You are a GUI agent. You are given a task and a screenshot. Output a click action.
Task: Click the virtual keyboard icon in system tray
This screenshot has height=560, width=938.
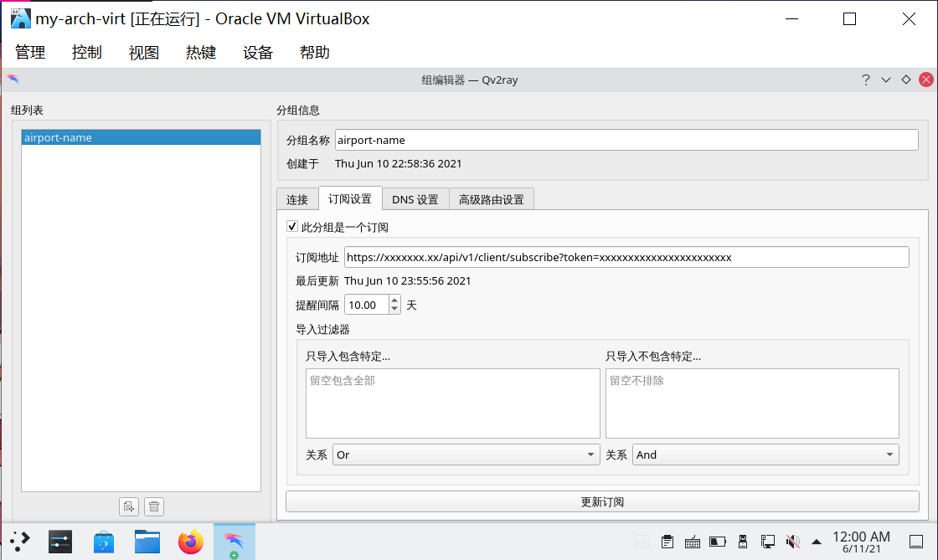pos(693,542)
